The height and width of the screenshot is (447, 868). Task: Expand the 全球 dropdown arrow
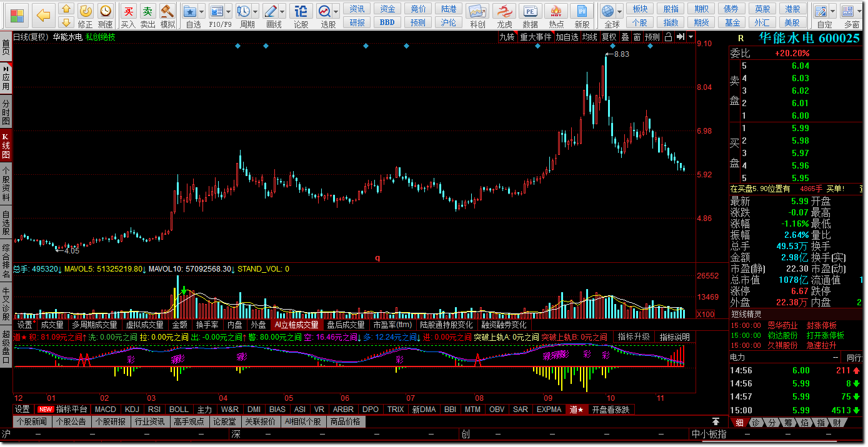pos(620,12)
